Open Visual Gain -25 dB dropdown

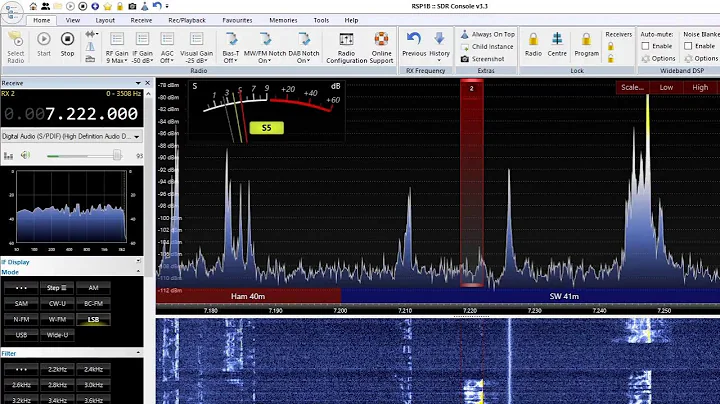coord(197,47)
